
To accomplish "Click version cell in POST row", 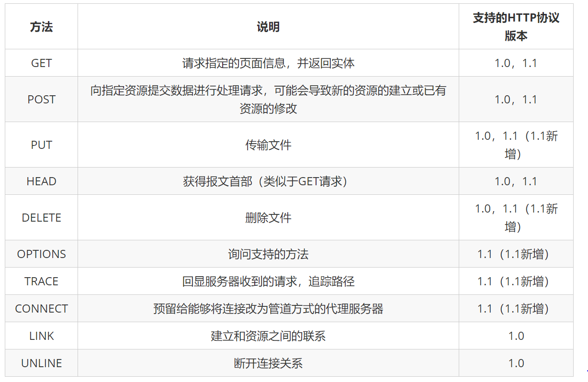I will (x=516, y=99).
